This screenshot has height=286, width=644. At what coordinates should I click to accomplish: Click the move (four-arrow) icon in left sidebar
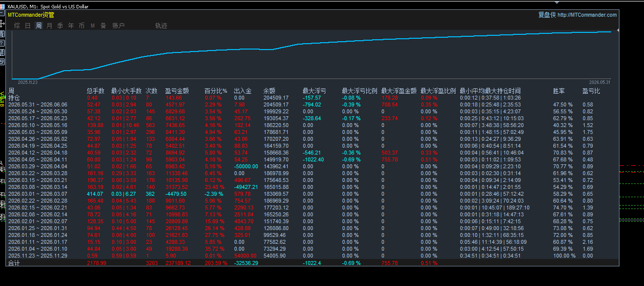click(x=2, y=23)
